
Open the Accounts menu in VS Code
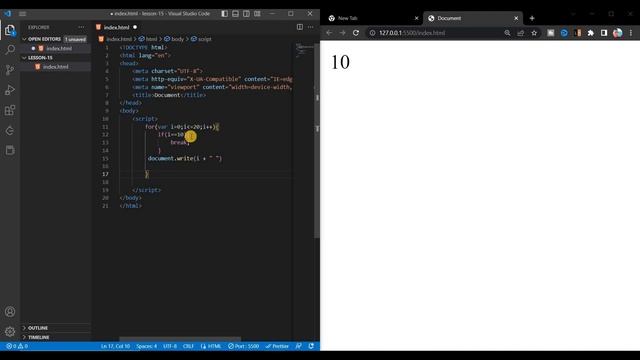[10, 312]
